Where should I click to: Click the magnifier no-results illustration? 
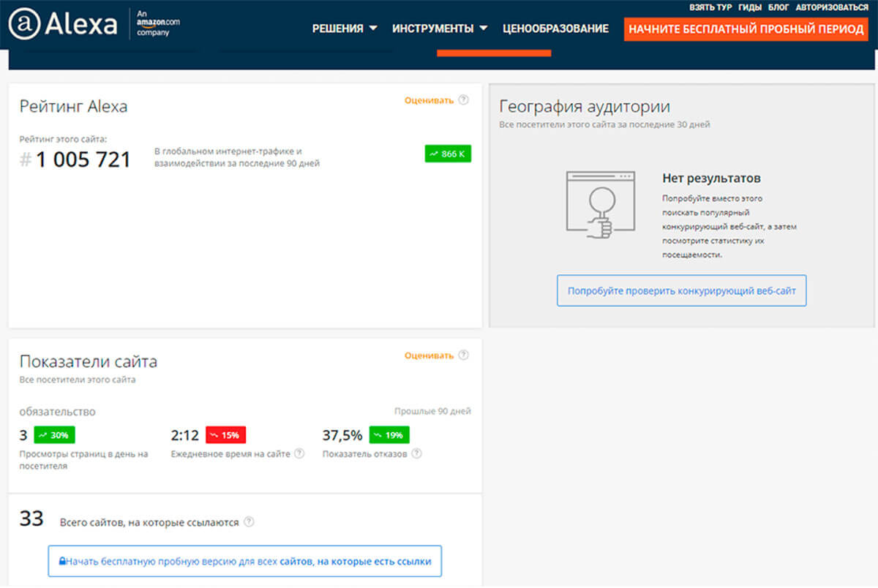[x=600, y=204]
